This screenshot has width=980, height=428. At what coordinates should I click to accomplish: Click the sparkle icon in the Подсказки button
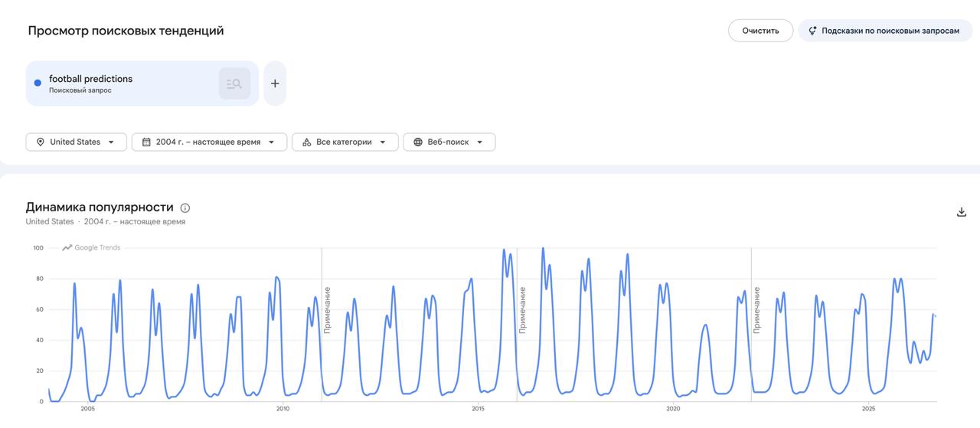coord(812,31)
